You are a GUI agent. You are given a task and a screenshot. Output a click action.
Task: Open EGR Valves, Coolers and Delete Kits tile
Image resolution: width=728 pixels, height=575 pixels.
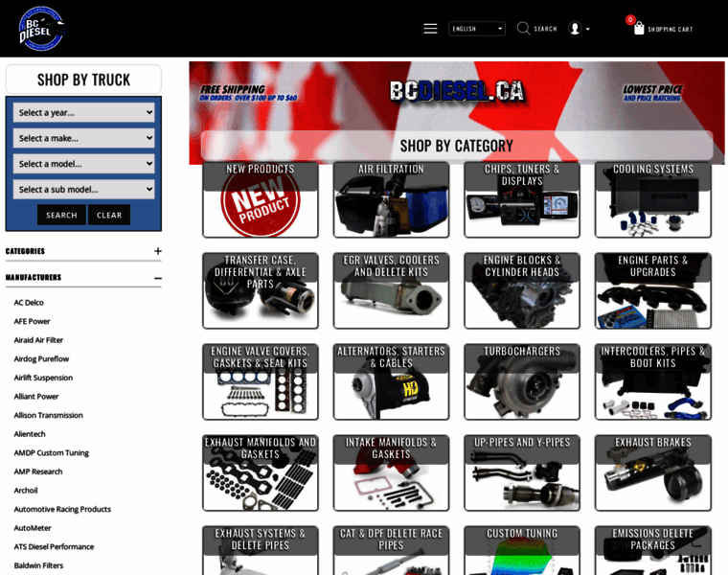point(392,290)
